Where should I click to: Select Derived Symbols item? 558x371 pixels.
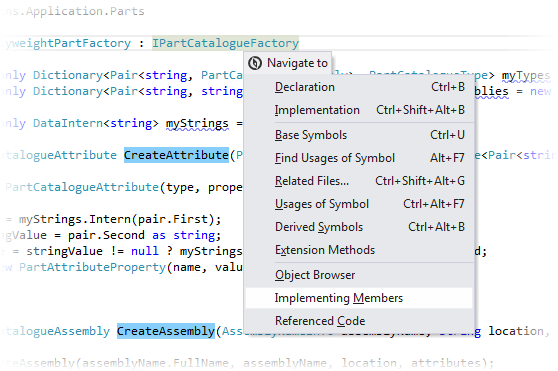coord(359,227)
